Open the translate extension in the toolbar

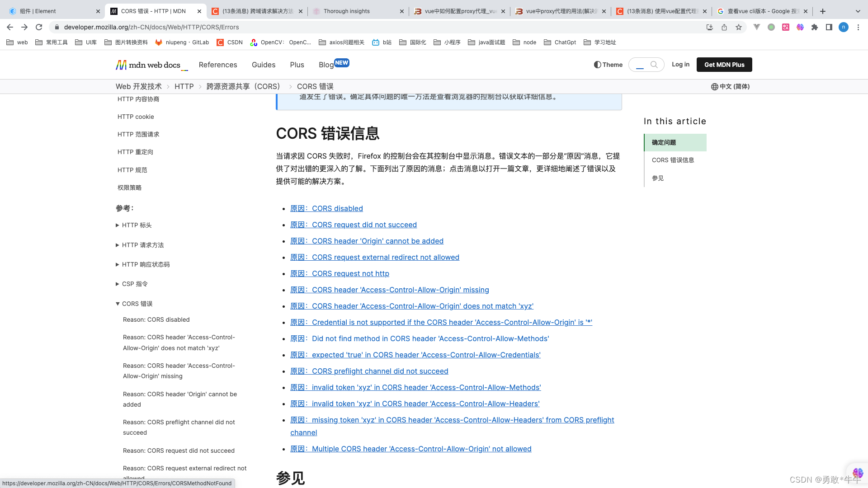coord(786,27)
